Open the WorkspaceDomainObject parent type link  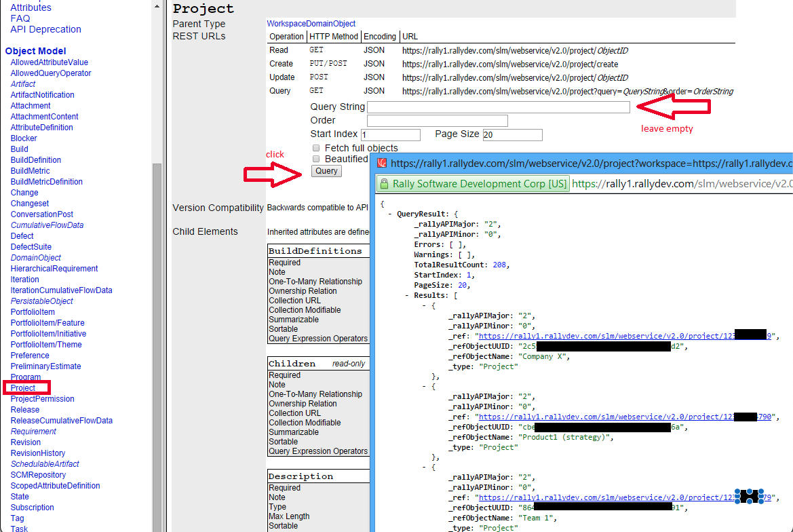[311, 24]
